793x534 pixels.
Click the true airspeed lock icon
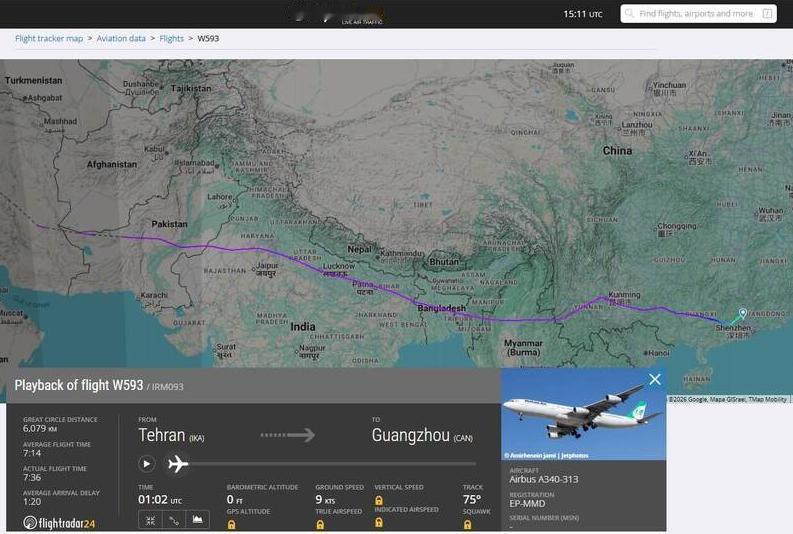(x=320, y=525)
